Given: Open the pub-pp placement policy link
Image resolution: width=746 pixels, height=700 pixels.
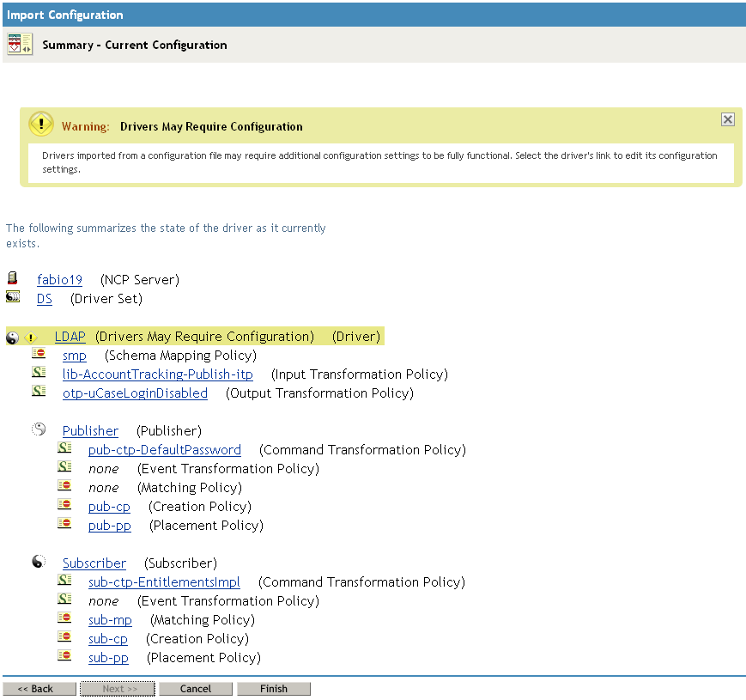Looking at the screenshot, I should click(109, 526).
